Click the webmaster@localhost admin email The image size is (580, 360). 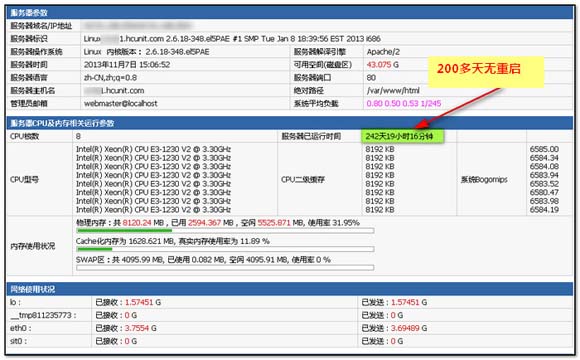click(121, 104)
